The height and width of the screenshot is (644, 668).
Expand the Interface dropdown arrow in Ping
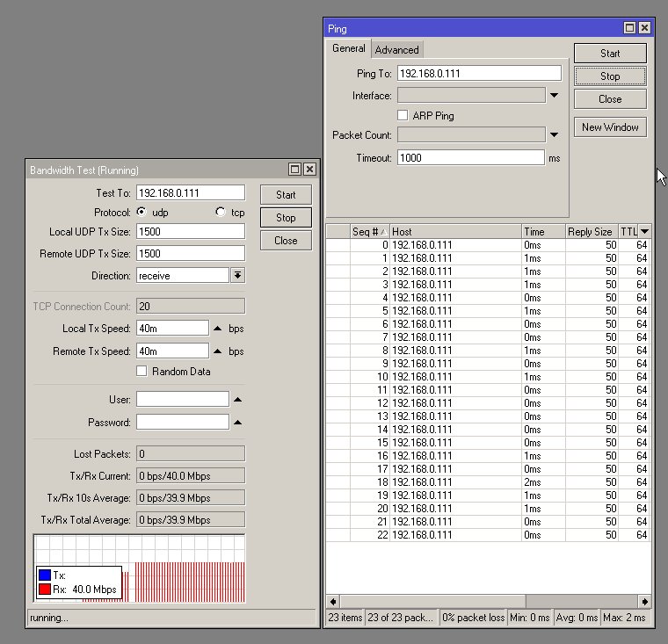click(x=554, y=96)
